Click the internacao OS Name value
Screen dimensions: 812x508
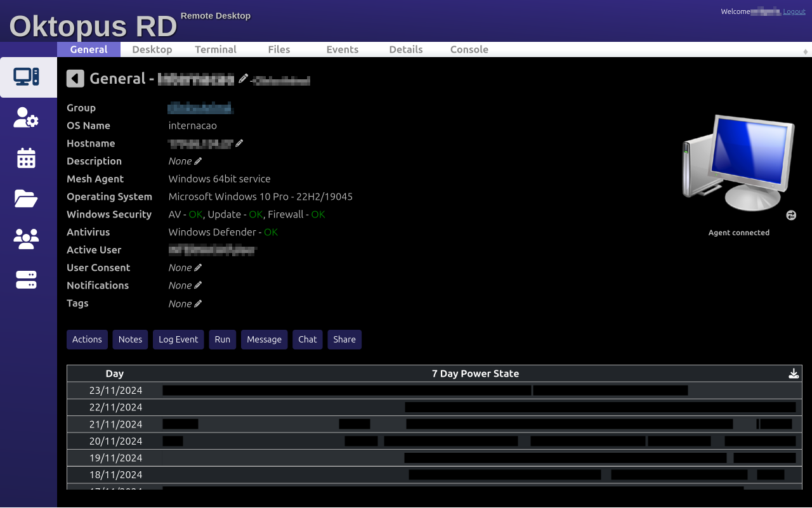[x=193, y=126]
